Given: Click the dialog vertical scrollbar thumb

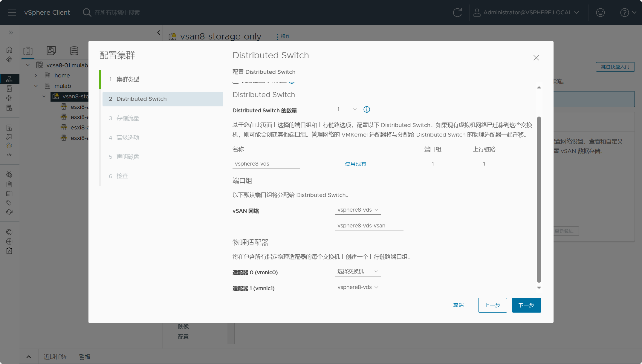Looking at the screenshot, I should click(539, 199).
